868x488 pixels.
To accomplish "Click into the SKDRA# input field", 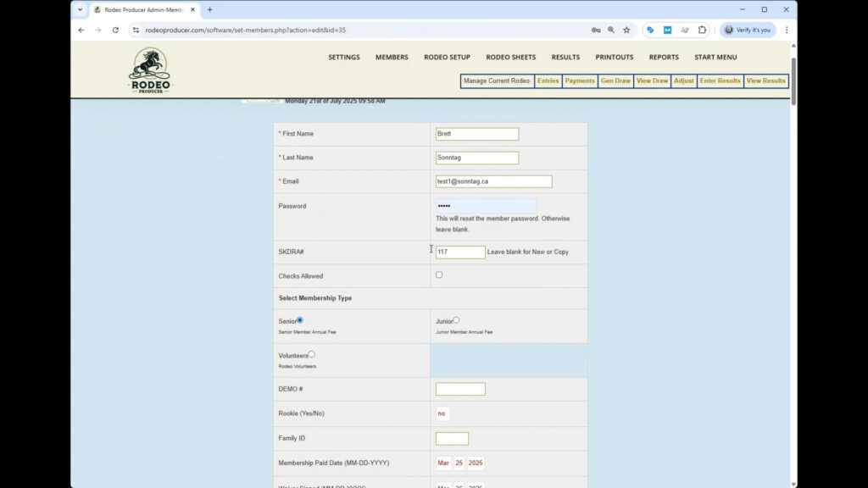I will [460, 252].
